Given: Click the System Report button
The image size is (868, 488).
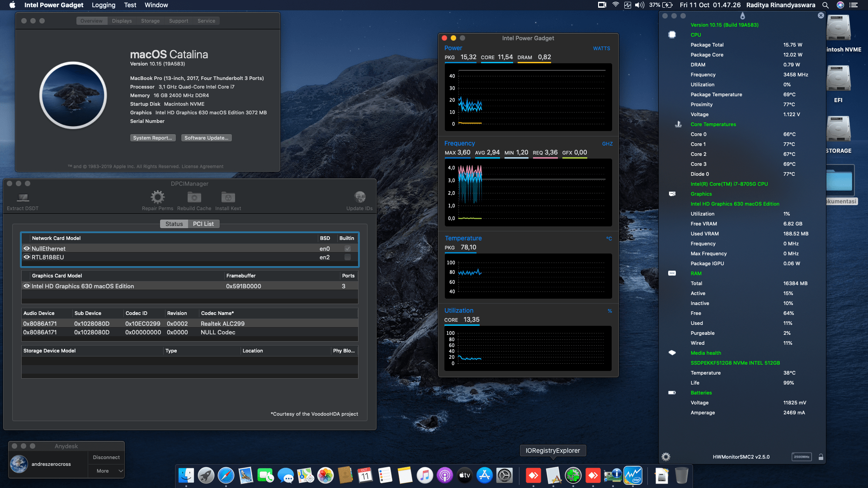Looking at the screenshot, I should pos(153,138).
